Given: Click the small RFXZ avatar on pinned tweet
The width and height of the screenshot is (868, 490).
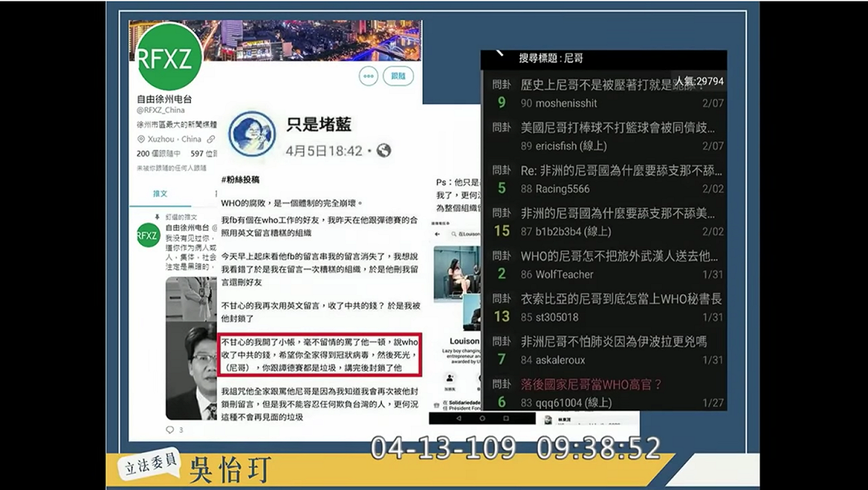Looking at the screenshot, I should (x=148, y=235).
